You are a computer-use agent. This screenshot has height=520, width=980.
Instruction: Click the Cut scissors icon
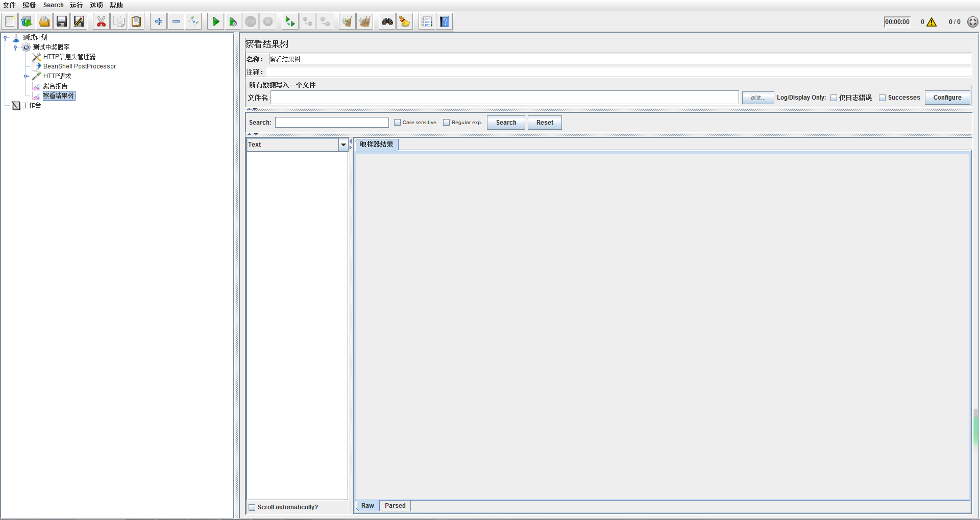(101, 21)
